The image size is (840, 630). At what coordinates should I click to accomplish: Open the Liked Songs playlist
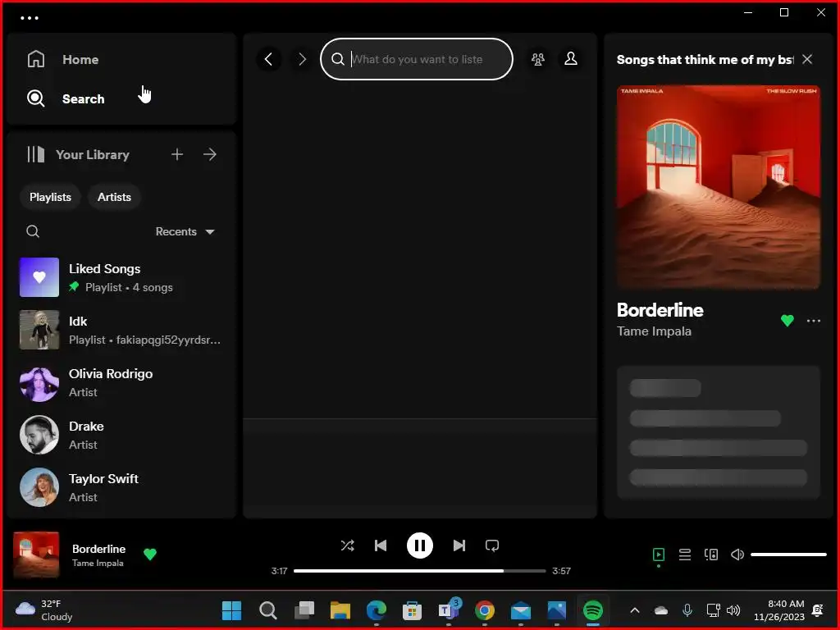121,277
